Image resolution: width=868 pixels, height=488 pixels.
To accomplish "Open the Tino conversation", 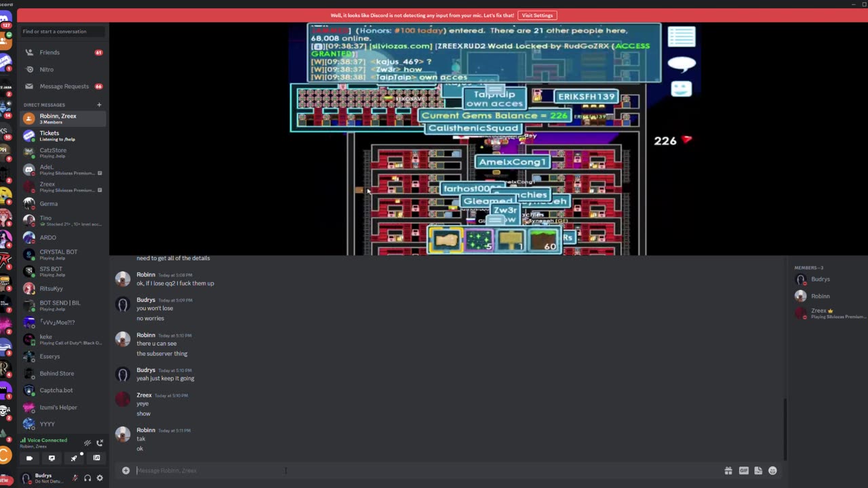I will 63,220.
